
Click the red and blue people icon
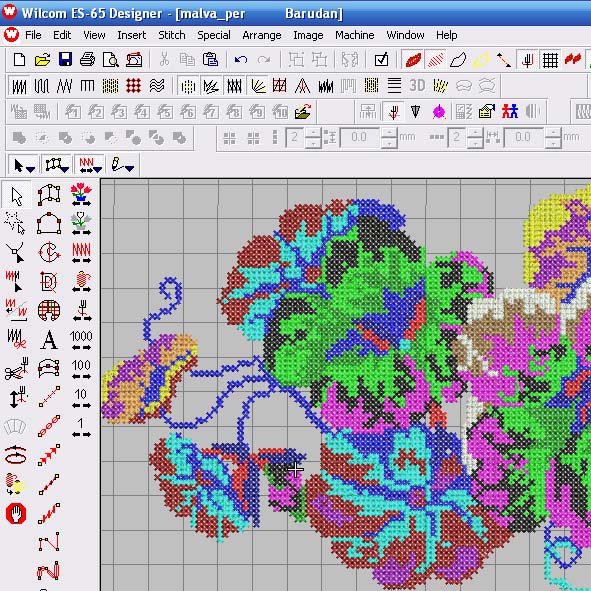click(x=509, y=112)
